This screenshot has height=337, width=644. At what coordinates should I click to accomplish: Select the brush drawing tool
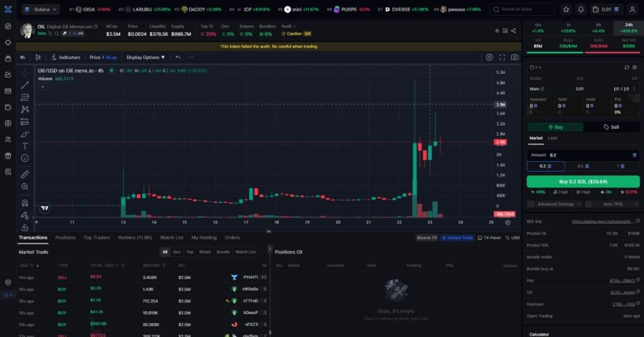coord(25,134)
